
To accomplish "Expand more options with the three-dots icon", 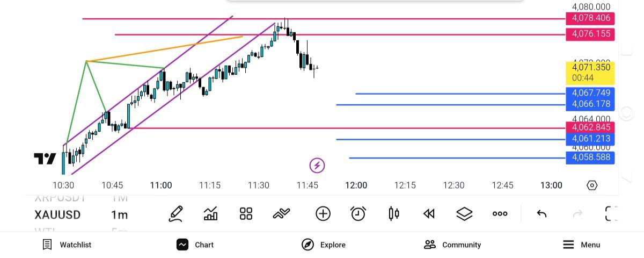I will 500,214.
